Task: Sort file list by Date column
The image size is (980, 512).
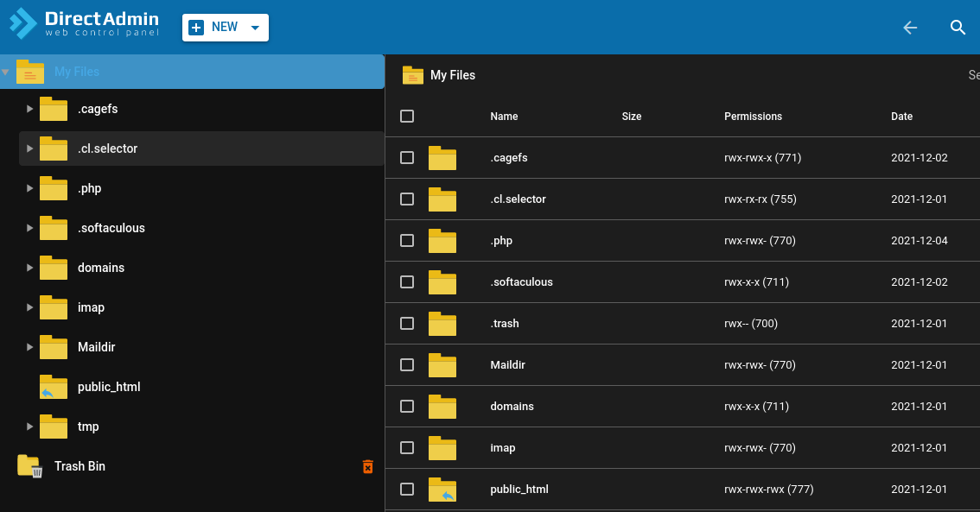Action: [x=902, y=117]
